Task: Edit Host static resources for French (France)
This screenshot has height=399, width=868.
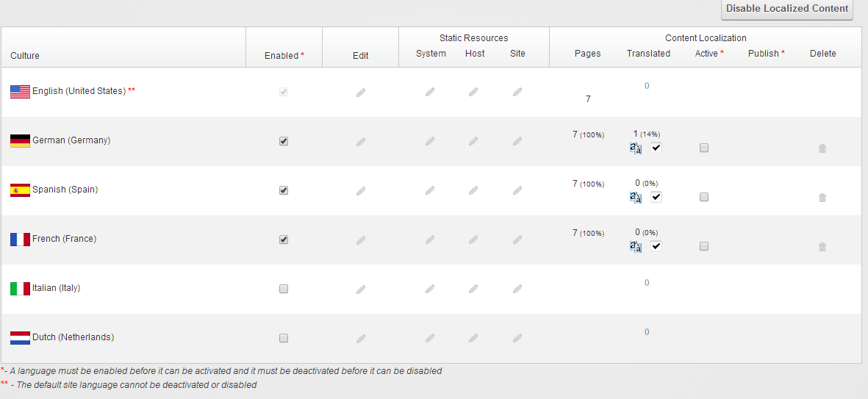Action: pos(473,240)
